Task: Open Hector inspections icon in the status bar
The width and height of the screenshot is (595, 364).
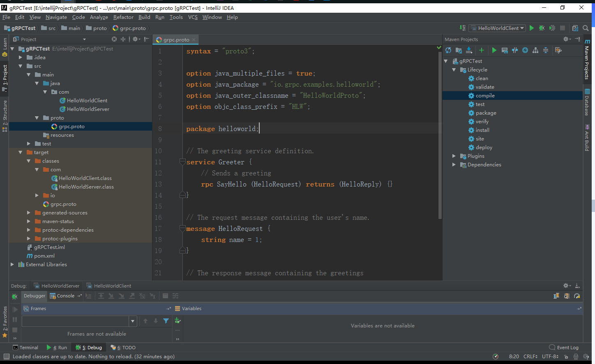Action: tap(576, 357)
